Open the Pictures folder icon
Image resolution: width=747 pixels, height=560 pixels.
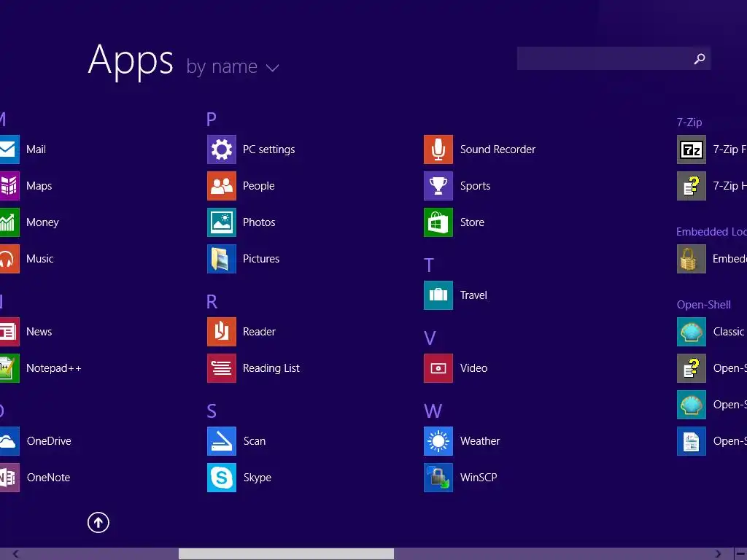[x=222, y=259]
